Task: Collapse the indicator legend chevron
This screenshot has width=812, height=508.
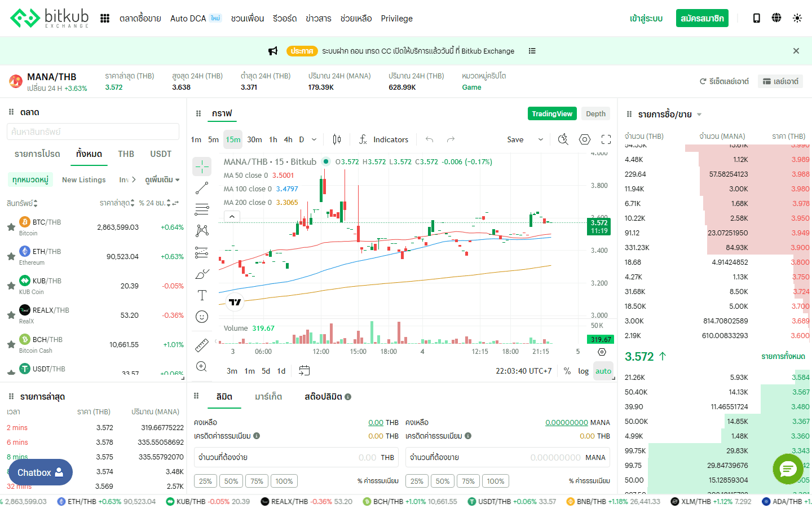Action: coord(232,216)
